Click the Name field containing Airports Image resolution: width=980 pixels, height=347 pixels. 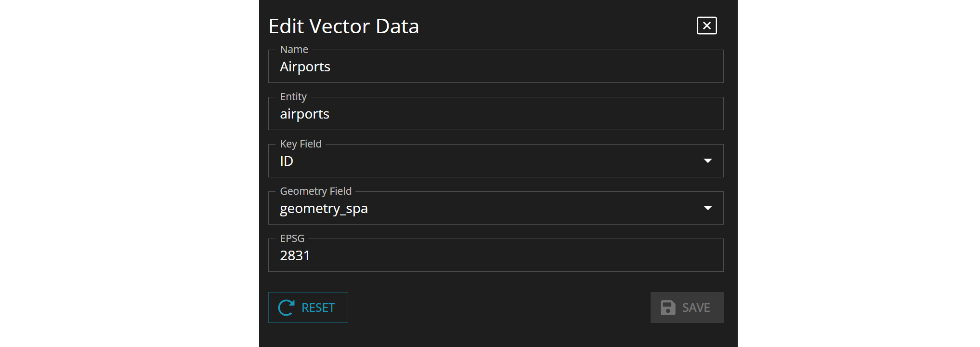pos(496,67)
